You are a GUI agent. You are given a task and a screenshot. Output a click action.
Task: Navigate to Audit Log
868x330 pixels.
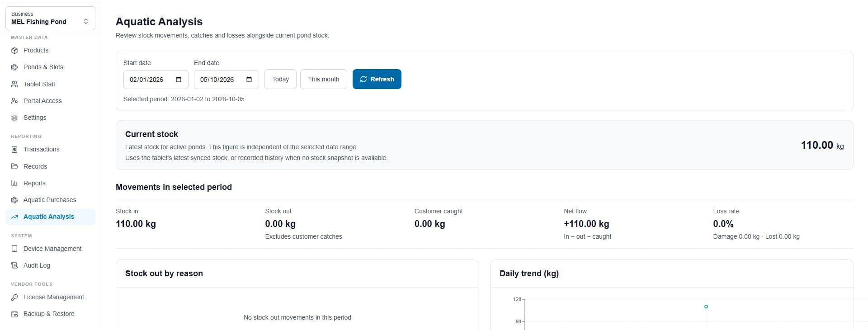coord(50,265)
